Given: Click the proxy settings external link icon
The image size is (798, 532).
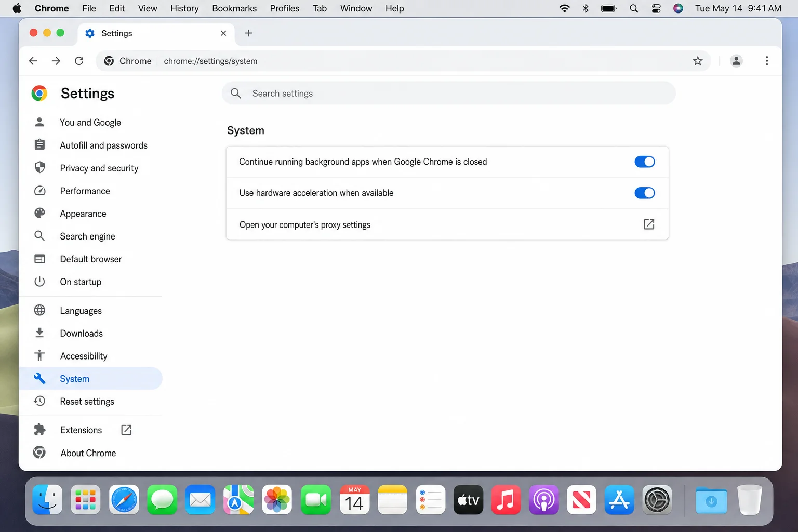Looking at the screenshot, I should coord(649,224).
